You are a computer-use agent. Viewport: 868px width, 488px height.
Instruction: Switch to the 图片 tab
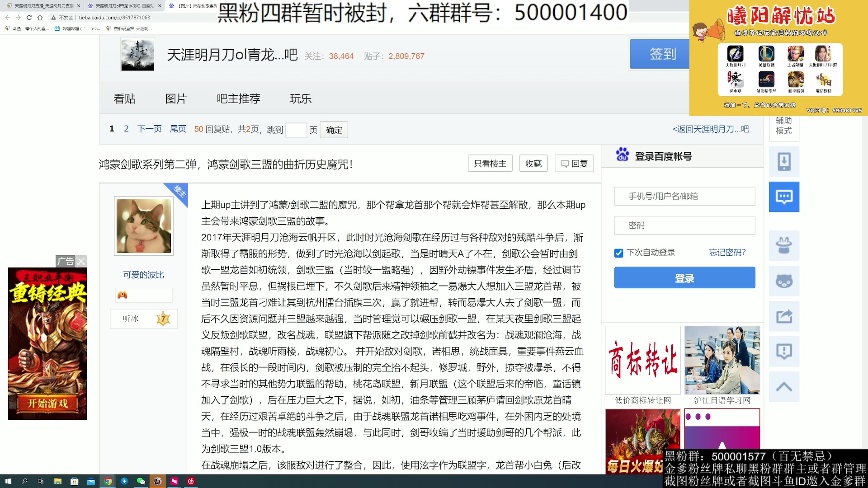pos(176,99)
